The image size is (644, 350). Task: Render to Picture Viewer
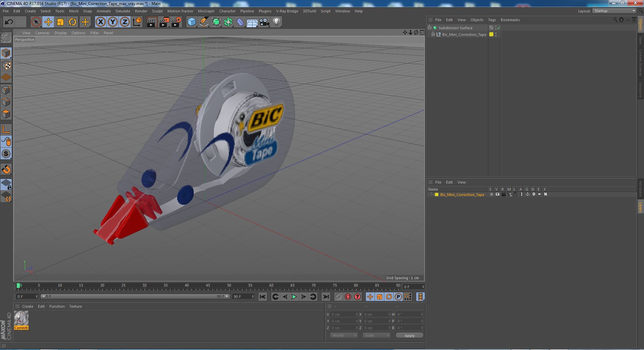click(164, 22)
